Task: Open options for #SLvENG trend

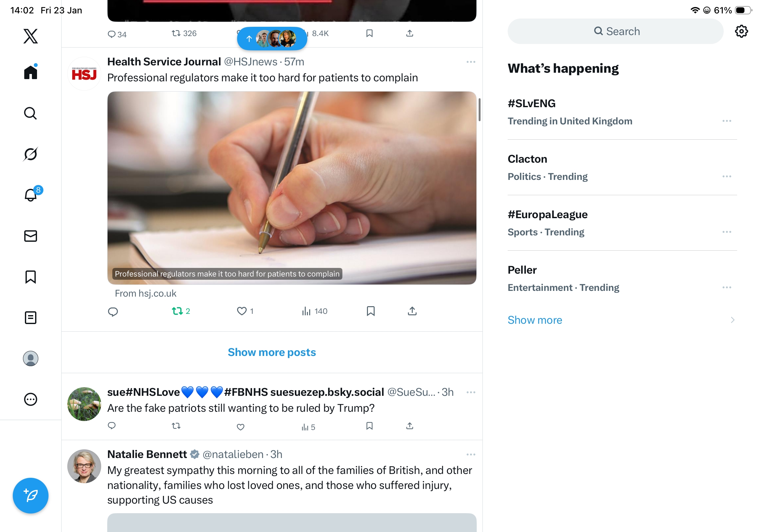Action: [x=727, y=121]
